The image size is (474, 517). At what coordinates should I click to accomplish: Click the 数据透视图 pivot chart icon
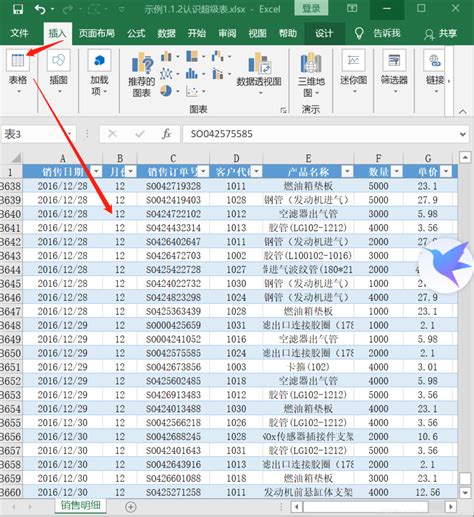pos(259,63)
